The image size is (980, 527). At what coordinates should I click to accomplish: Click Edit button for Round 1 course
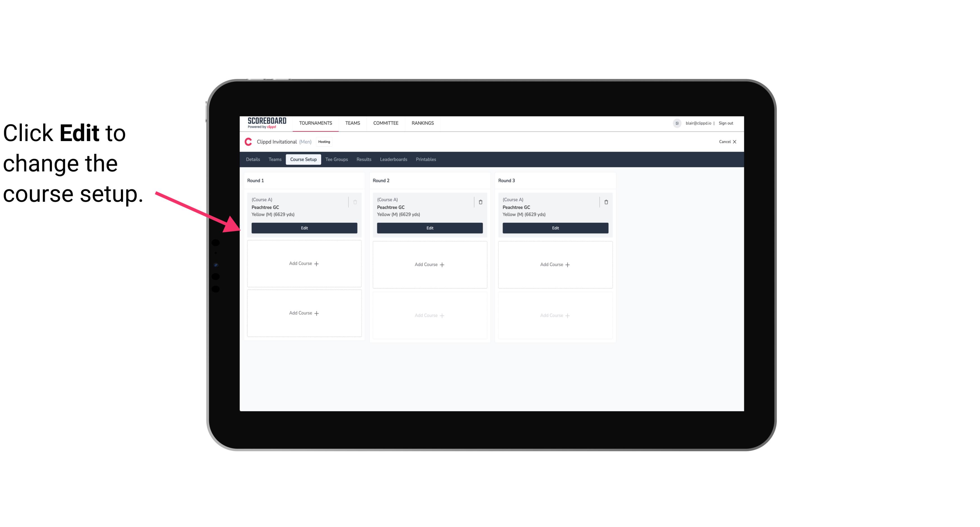(304, 227)
